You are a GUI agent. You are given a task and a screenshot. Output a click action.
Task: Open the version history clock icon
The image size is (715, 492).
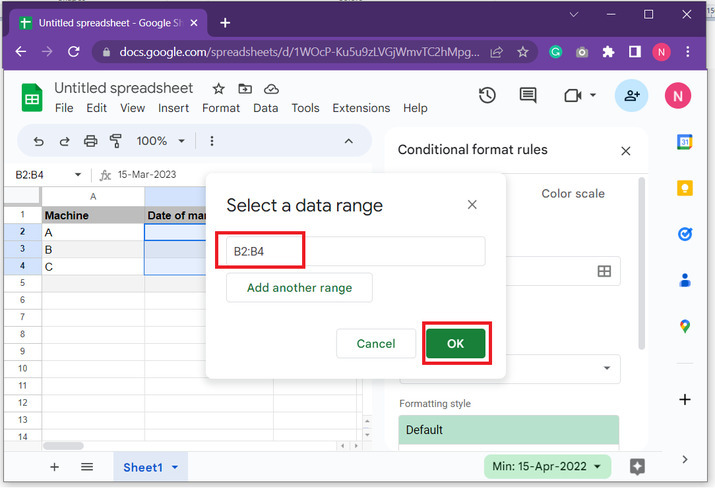(487, 95)
